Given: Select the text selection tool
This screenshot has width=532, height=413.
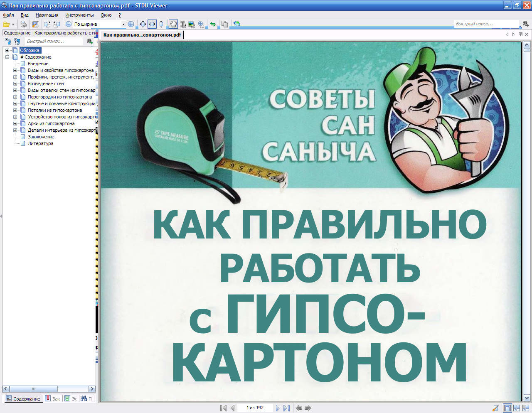Looking at the screenshot, I should [x=183, y=24].
